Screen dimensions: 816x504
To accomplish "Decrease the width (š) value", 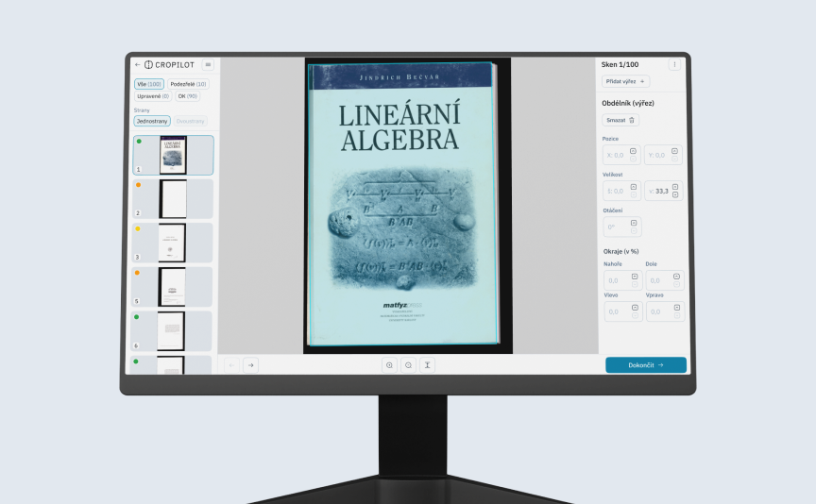I will [634, 194].
